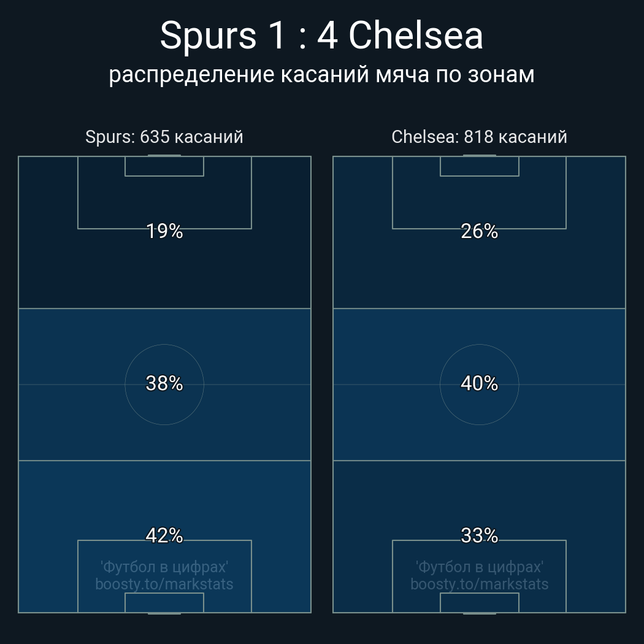This screenshot has width=644, height=644.
Task: Click the 38% label in Spurs midfield
Action: 164,383
